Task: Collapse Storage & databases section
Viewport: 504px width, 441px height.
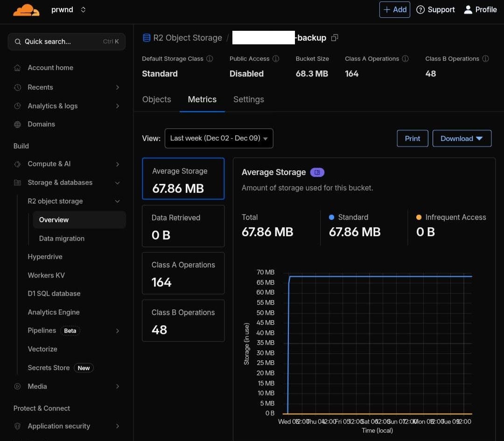Action: click(x=117, y=183)
